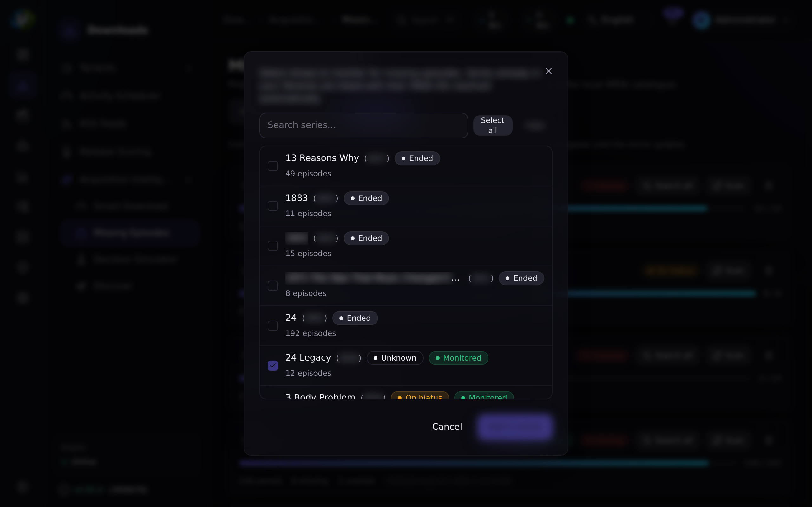This screenshot has height=507, width=812.
Task: Click the Unknown status badge on 24 Legacy
Action: coord(395,358)
